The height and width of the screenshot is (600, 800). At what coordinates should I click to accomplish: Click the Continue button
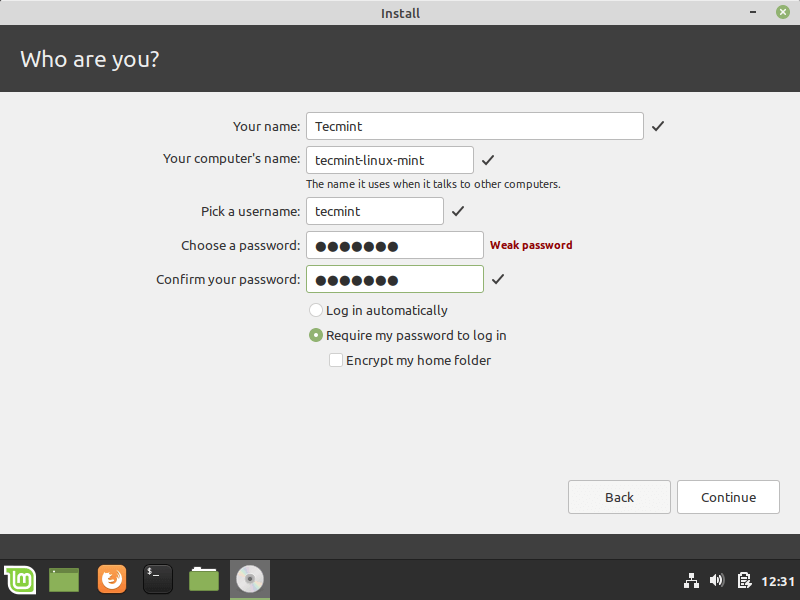click(728, 497)
